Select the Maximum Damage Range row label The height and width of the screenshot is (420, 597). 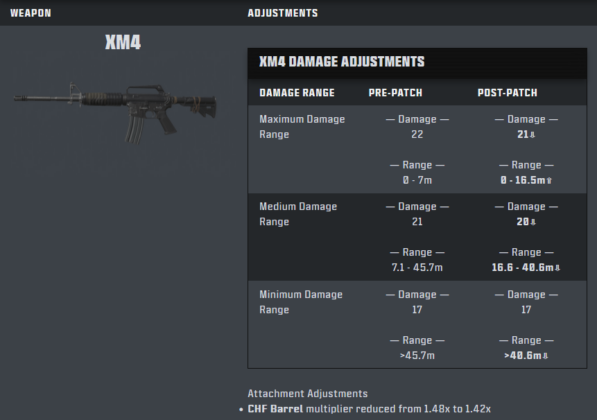pyautogui.click(x=302, y=127)
